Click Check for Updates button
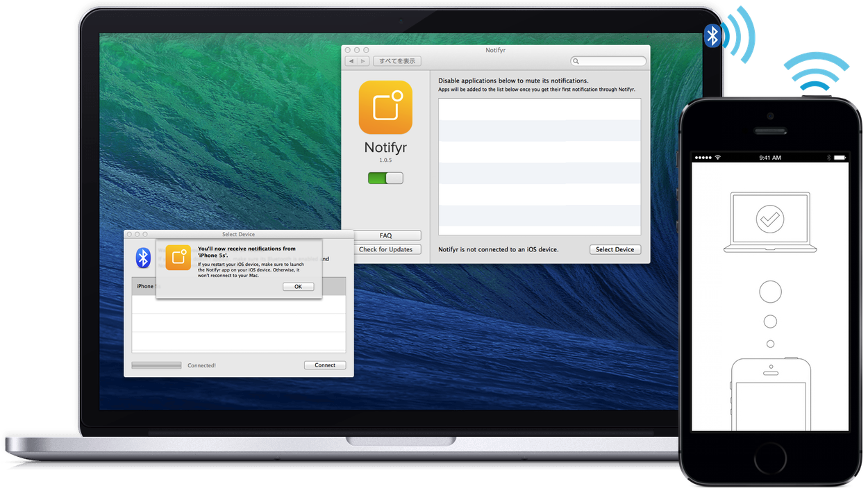This screenshot has width=868, height=493. 386,249
